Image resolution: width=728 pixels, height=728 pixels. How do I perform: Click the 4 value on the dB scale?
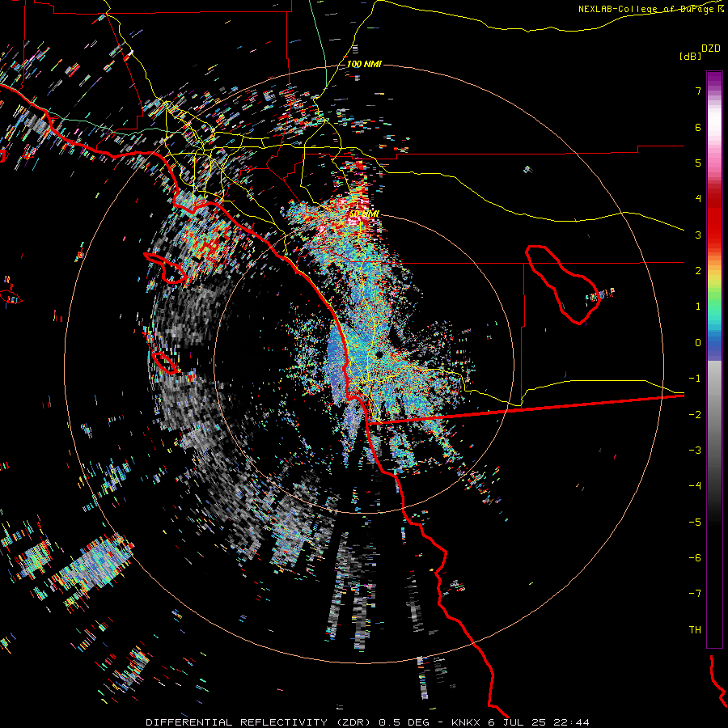point(698,199)
